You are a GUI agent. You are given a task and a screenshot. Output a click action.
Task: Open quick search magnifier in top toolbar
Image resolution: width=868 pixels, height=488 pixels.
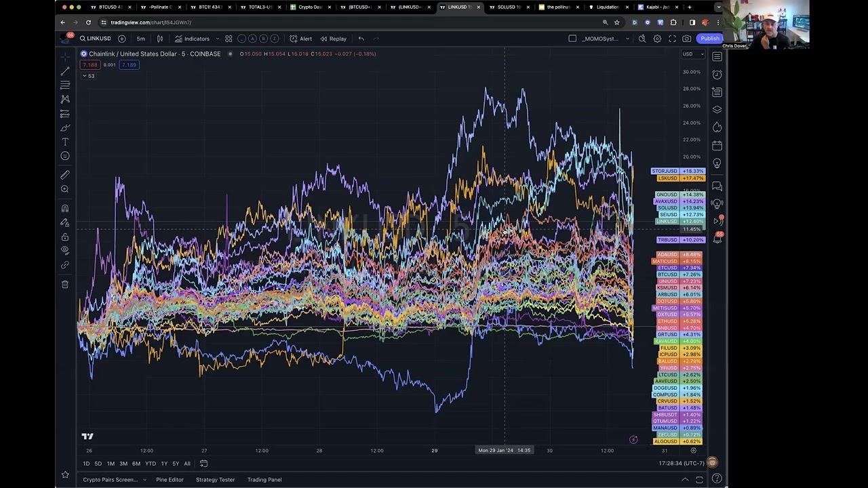tap(642, 39)
